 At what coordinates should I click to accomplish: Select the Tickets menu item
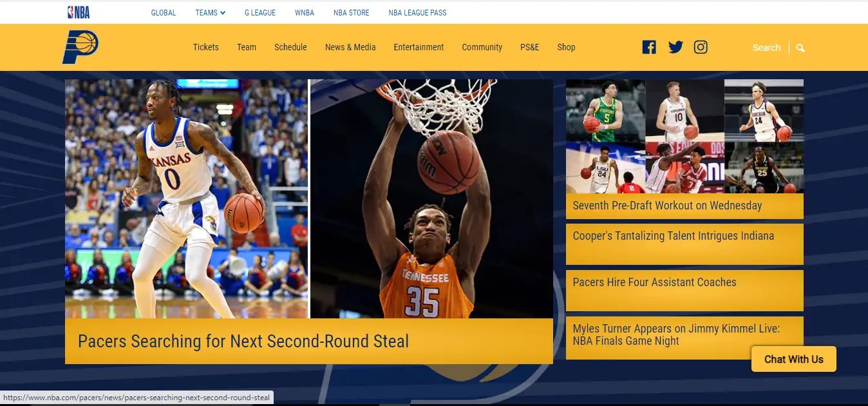(x=205, y=47)
